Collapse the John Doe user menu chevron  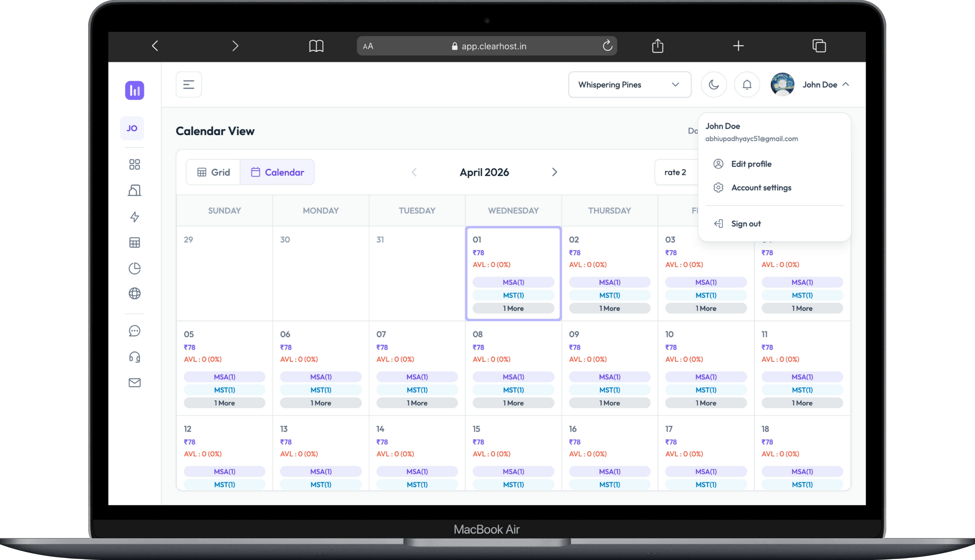click(845, 84)
